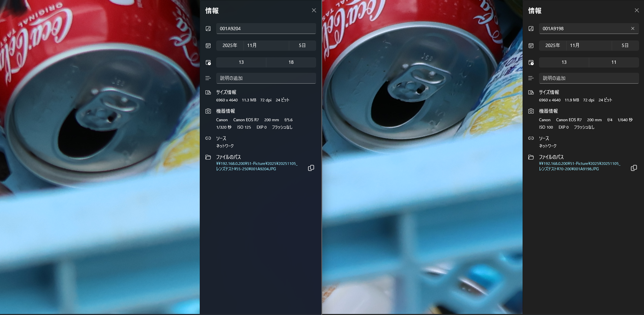
Task: Open the 55-250 folder path link
Action: pos(257,166)
